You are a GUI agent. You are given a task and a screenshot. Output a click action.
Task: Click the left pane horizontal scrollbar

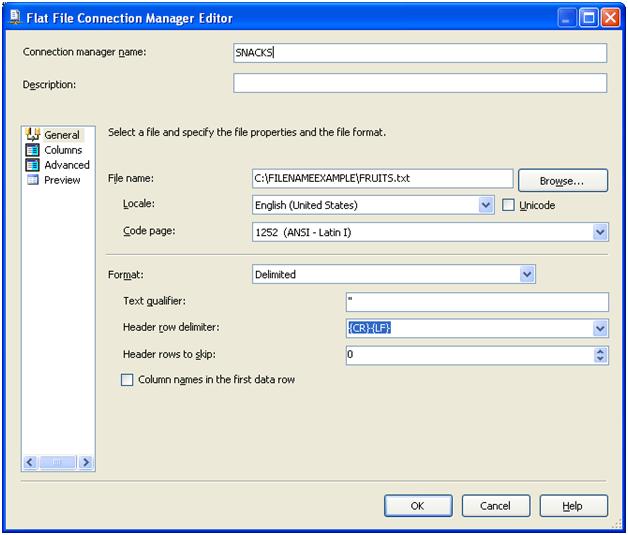pos(57,462)
